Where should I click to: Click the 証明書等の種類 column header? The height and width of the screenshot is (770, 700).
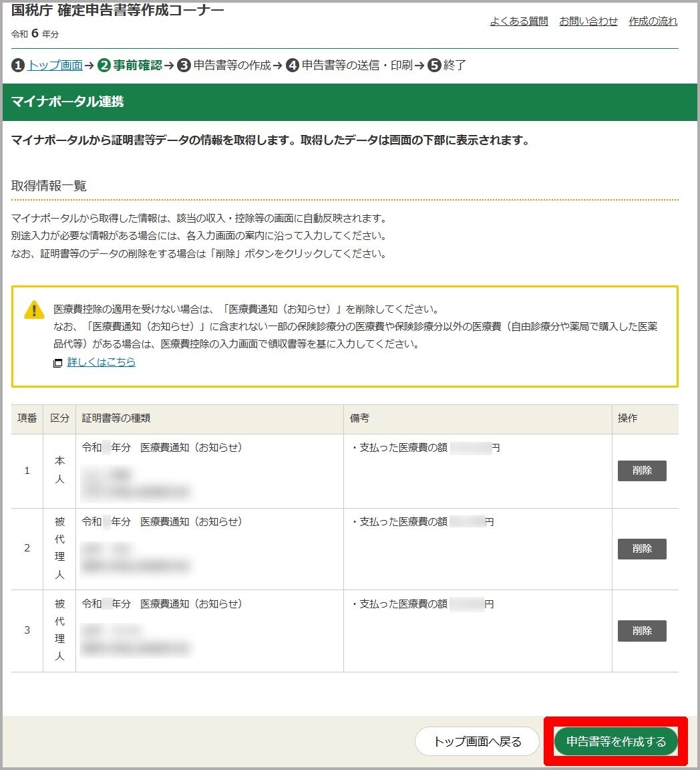[x=210, y=418]
